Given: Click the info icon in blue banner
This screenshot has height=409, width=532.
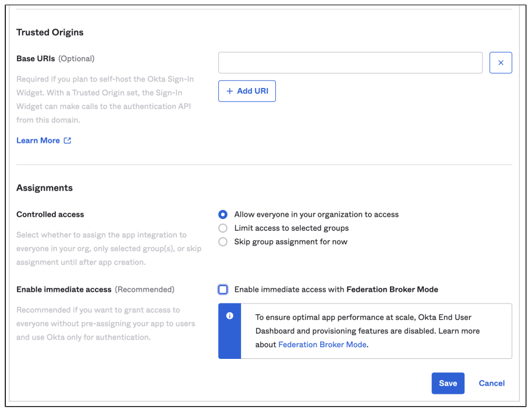Looking at the screenshot, I should [x=229, y=316].
